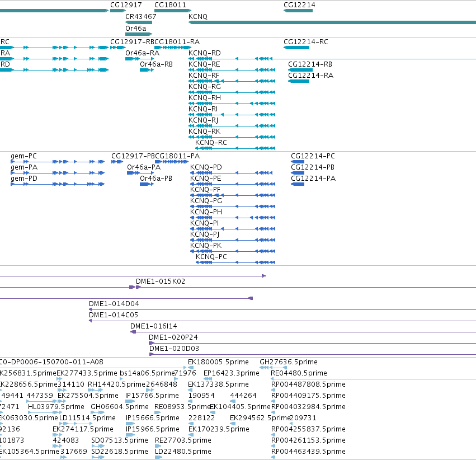Click the 'DME1-020P24' clone label
Image resolution: width=476 pixels, height=460 pixels.
click(173, 337)
